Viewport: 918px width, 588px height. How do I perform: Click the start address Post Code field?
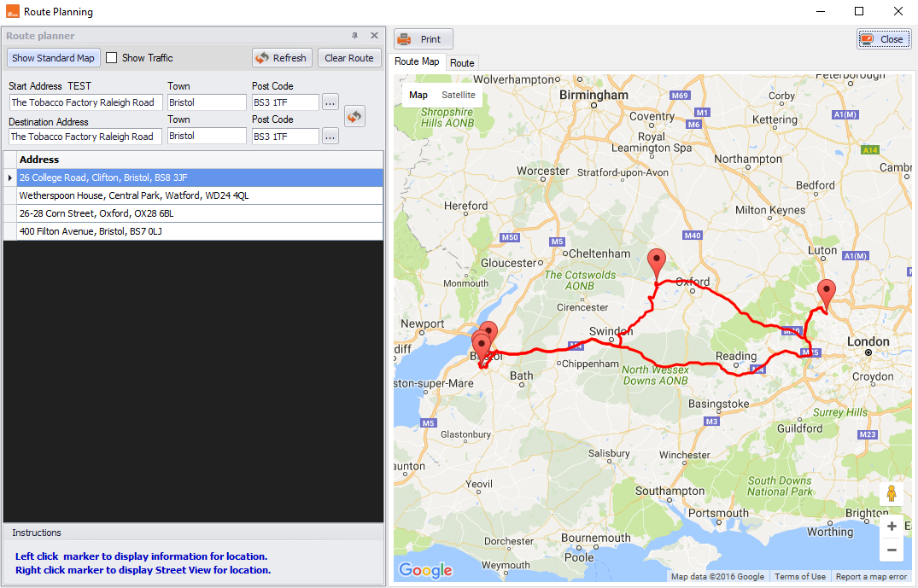click(285, 102)
